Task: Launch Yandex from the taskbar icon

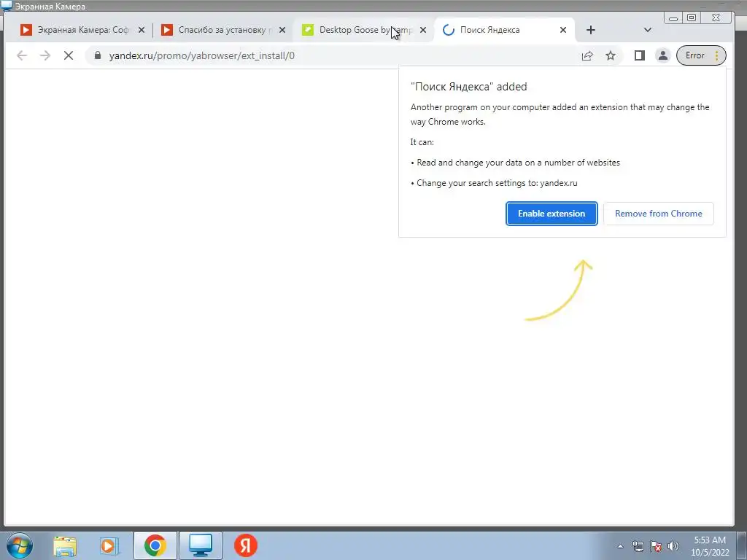Action: click(246, 545)
